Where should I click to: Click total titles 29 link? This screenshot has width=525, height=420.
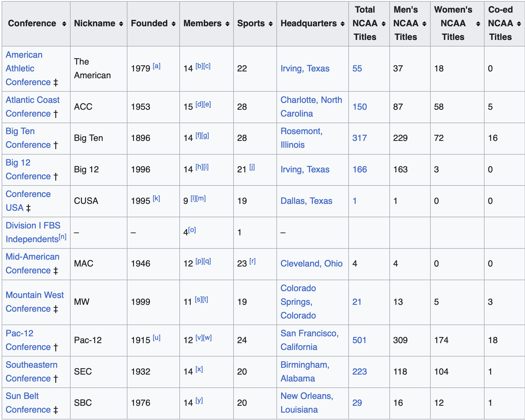(x=357, y=403)
